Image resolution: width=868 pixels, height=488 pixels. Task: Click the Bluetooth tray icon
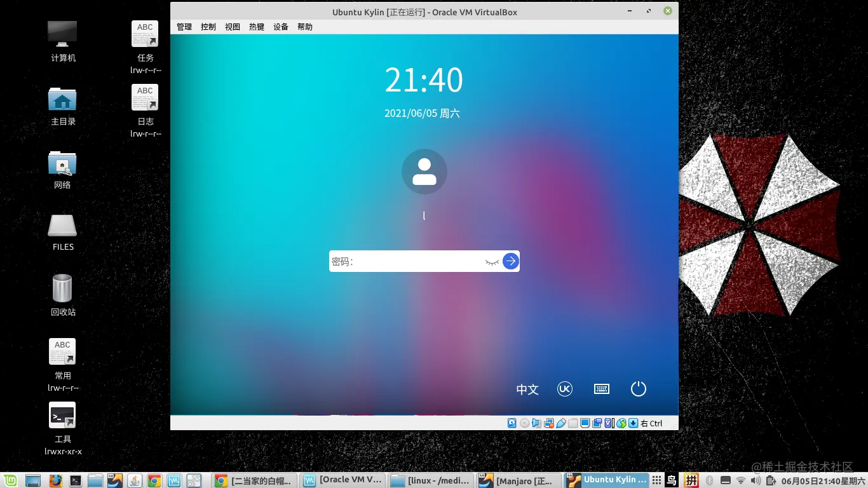(x=710, y=480)
